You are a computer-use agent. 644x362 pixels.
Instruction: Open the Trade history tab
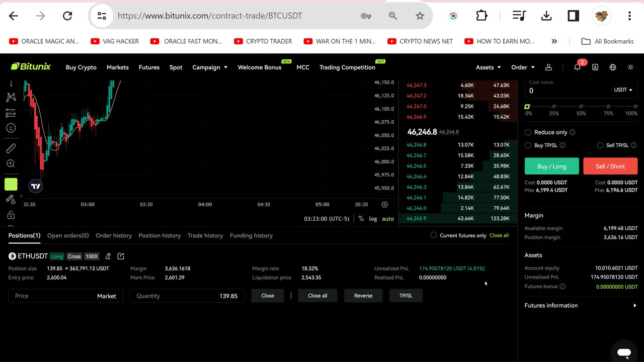(x=205, y=235)
